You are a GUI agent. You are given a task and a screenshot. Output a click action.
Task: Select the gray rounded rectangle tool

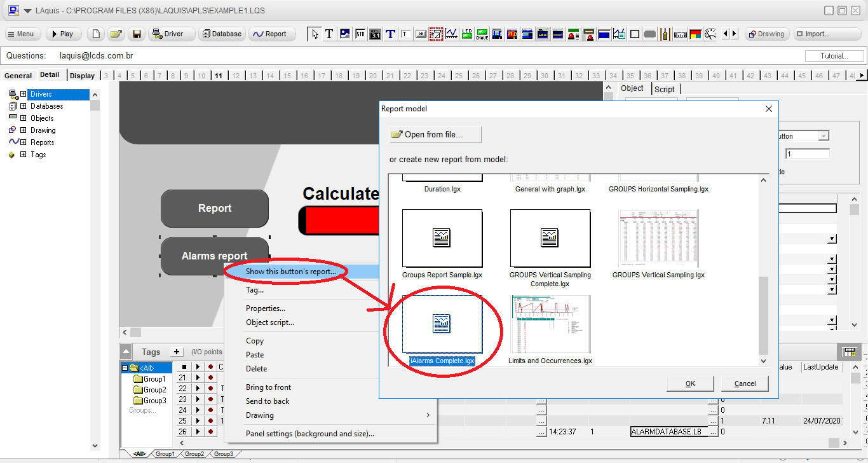click(649, 34)
